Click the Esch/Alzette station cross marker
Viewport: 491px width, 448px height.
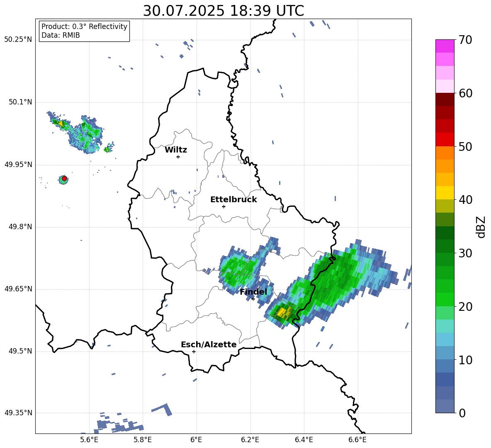(x=194, y=351)
